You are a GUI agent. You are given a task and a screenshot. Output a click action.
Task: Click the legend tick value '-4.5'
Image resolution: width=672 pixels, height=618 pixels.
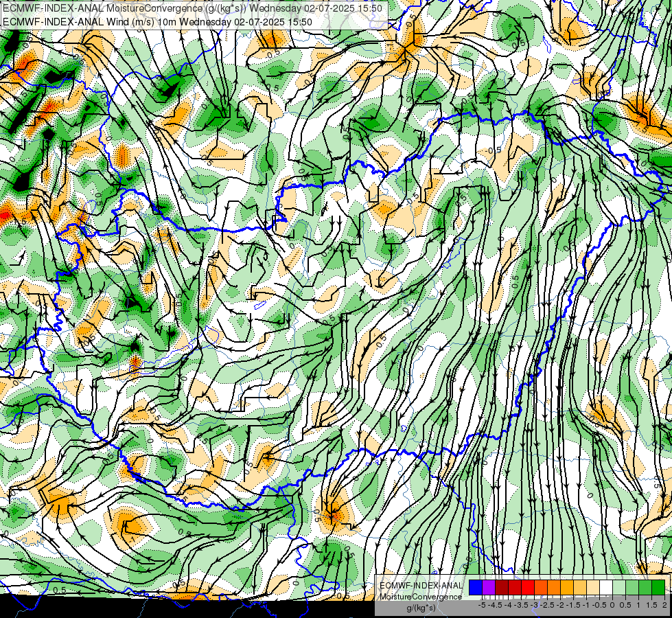pos(495,605)
